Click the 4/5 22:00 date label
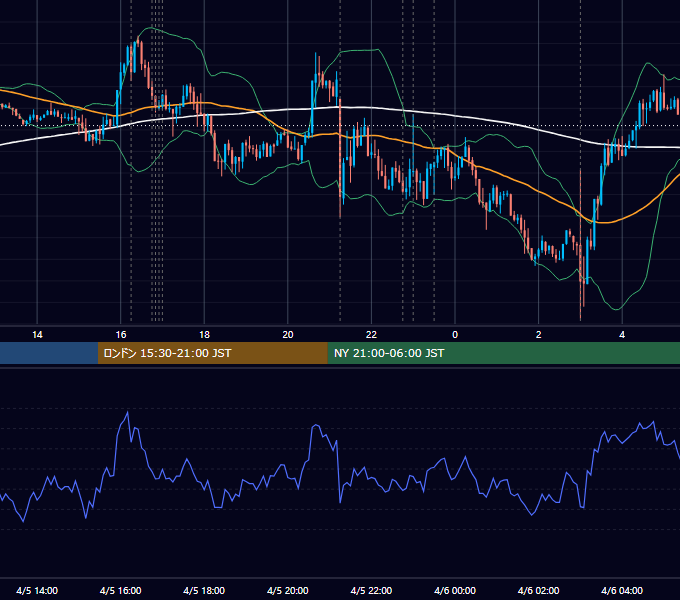 371,590
